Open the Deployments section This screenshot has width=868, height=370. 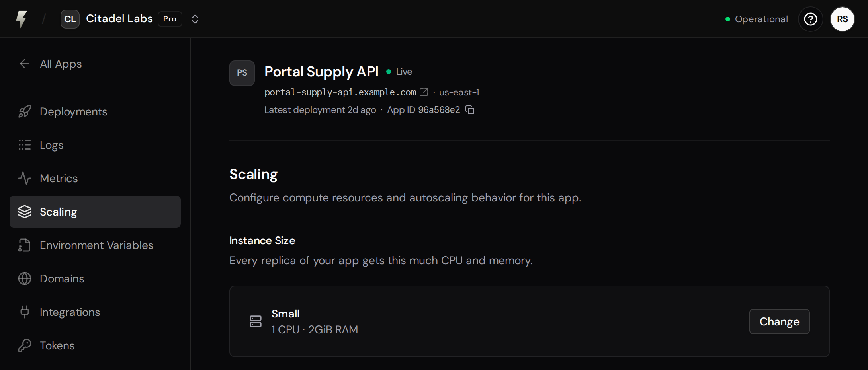[95, 111]
